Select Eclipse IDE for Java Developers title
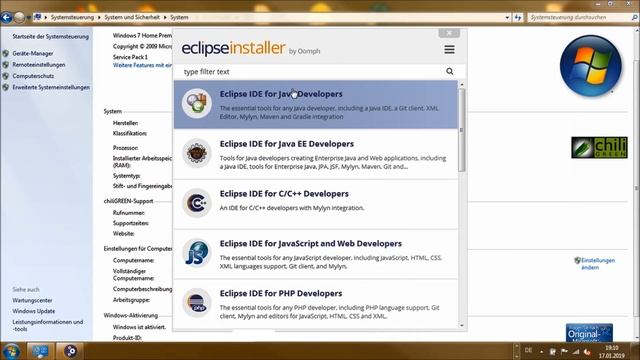Screen dimensions: 640x360 (x=281, y=94)
